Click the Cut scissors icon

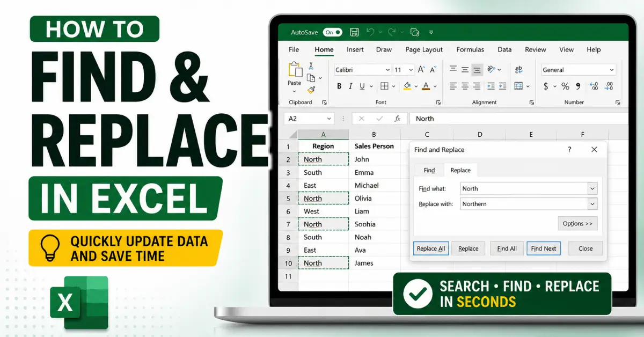311,66
